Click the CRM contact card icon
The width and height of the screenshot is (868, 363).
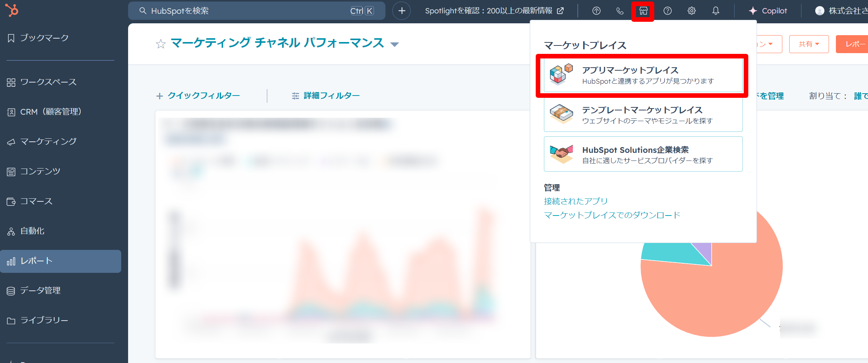click(11, 112)
